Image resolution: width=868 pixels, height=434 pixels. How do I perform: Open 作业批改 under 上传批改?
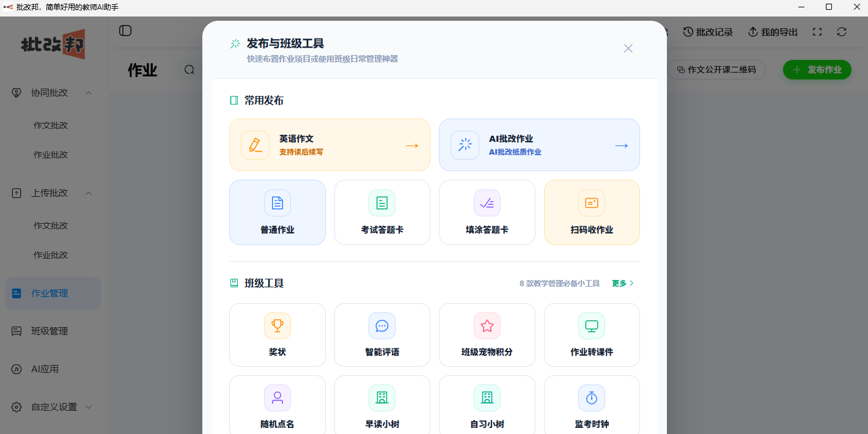click(51, 255)
